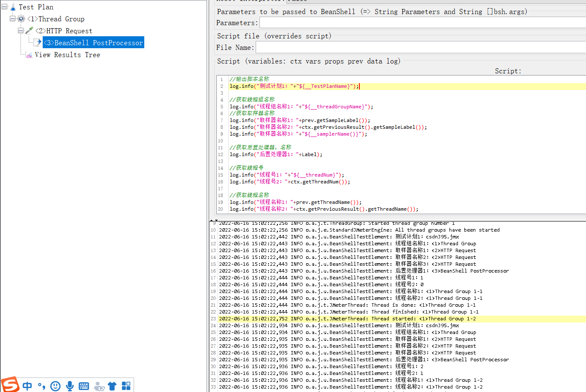
Task: Click script comment '//获取后置处理器, 名称'
Action: pyautogui.click(x=260, y=148)
